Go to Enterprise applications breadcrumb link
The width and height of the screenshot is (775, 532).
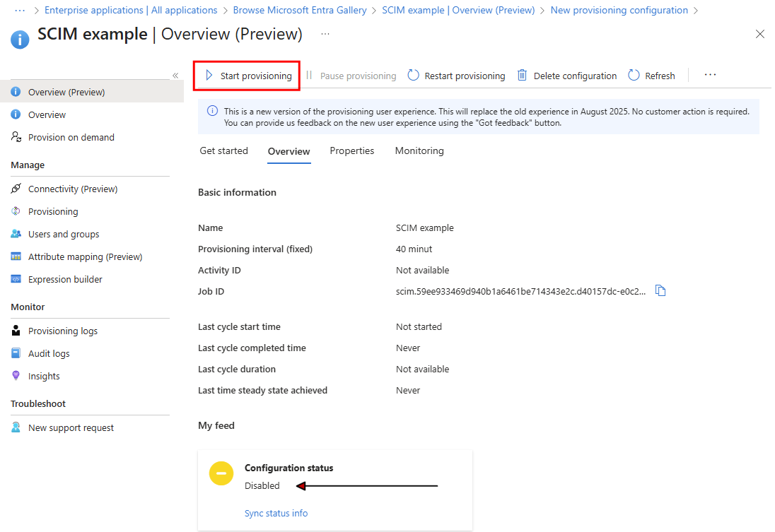(131, 10)
